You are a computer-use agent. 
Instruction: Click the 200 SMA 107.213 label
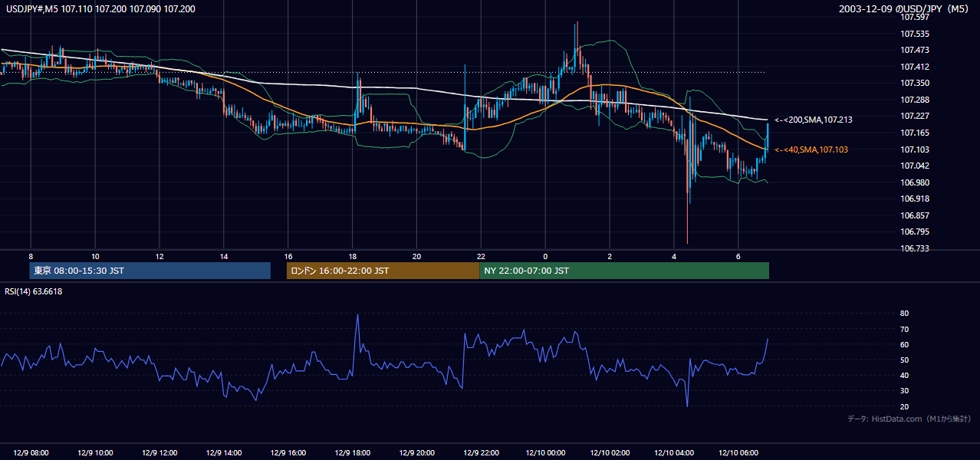tap(814, 120)
